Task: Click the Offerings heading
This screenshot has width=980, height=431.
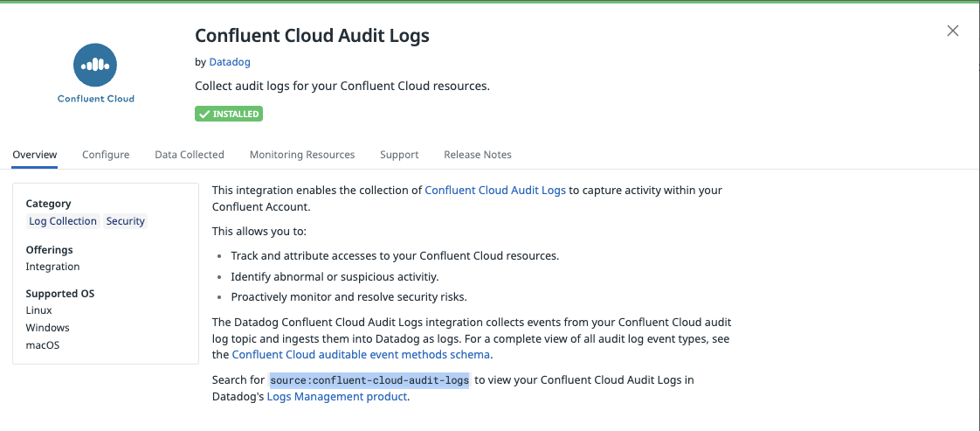Action: [50, 249]
